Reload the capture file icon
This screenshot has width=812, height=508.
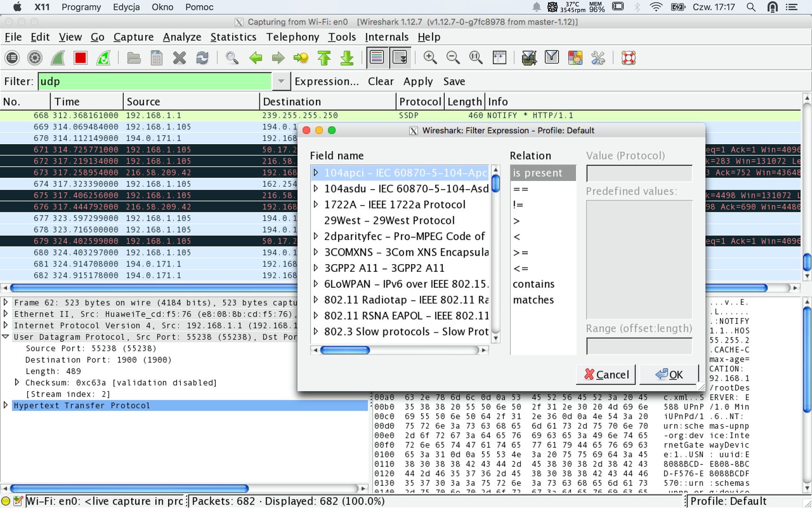[202, 58]
